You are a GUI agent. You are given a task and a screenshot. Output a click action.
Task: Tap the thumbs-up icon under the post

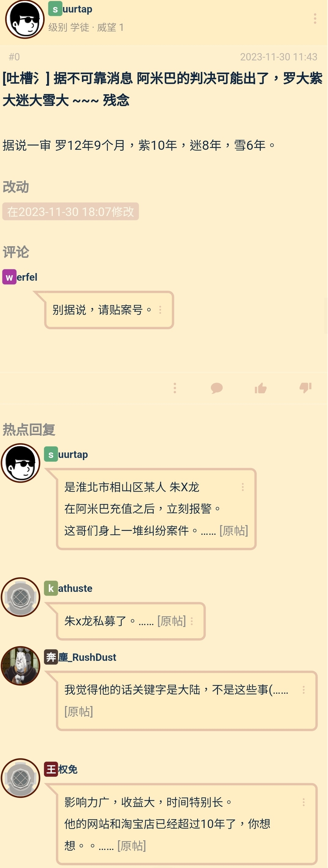coord(260,388)
